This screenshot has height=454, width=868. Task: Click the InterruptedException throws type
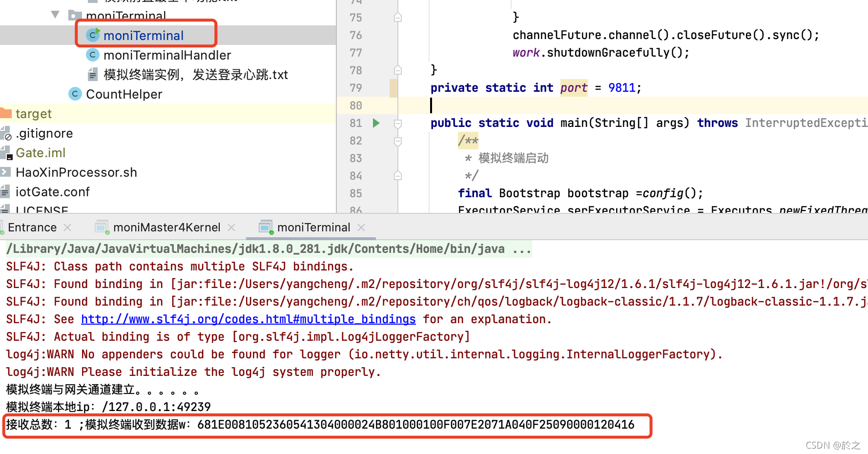click(806, 123)
